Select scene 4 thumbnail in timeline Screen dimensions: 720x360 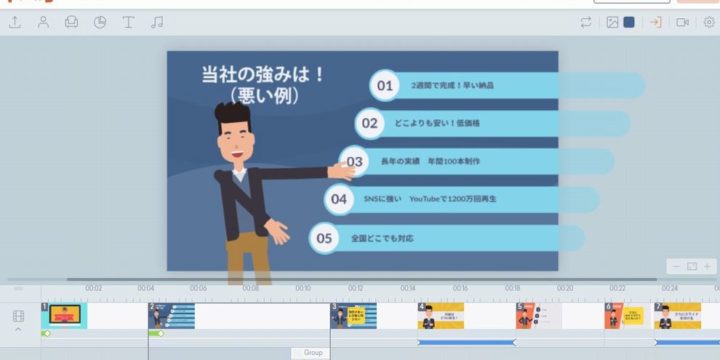pyautogui.click(x=441, y=316)
